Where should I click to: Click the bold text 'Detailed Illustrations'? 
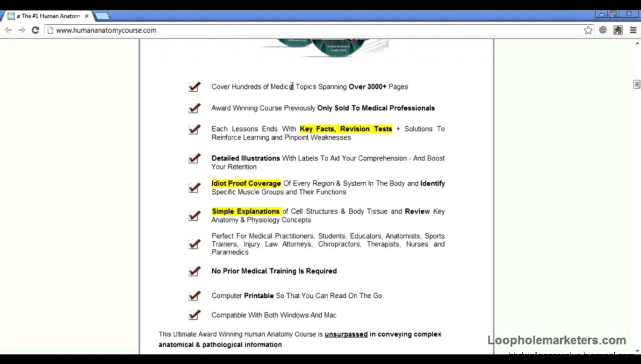[246, 158]
